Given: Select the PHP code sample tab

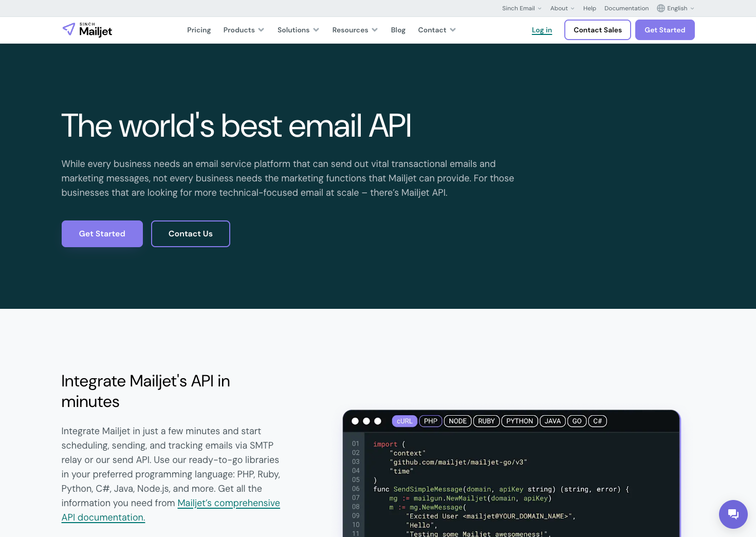Looking at the screenshot, I should pos(430,421).
